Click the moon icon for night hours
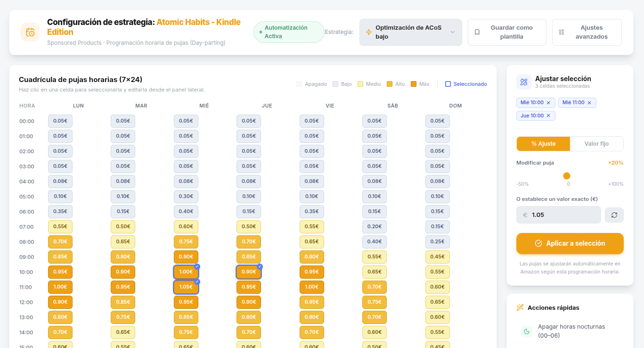 click(x=526, y=331)
